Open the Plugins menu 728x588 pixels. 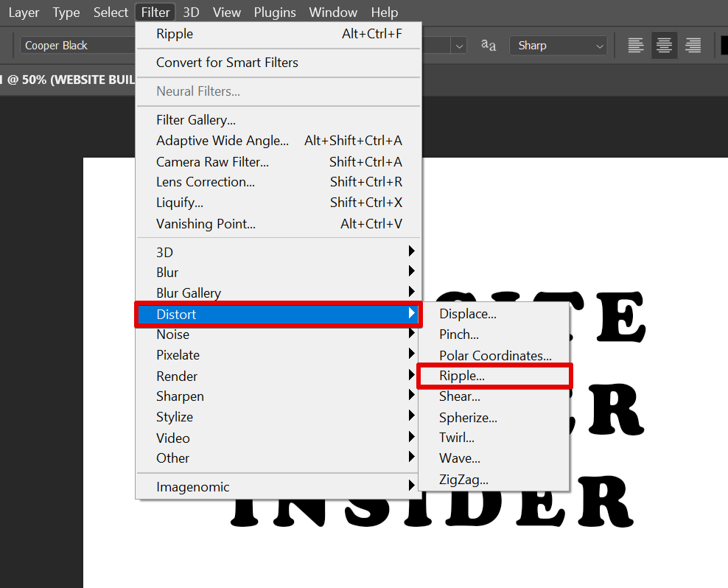coord(275,13)
